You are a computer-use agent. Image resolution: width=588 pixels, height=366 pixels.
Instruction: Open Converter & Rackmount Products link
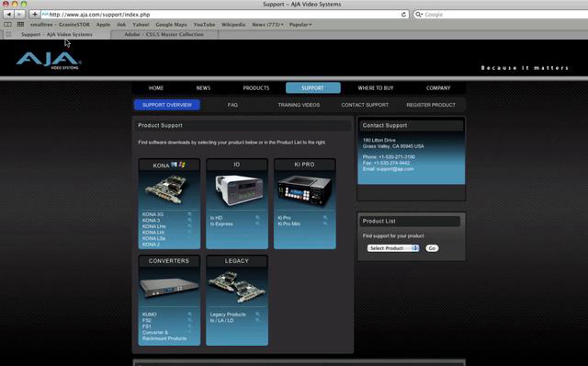pos(164,335)
